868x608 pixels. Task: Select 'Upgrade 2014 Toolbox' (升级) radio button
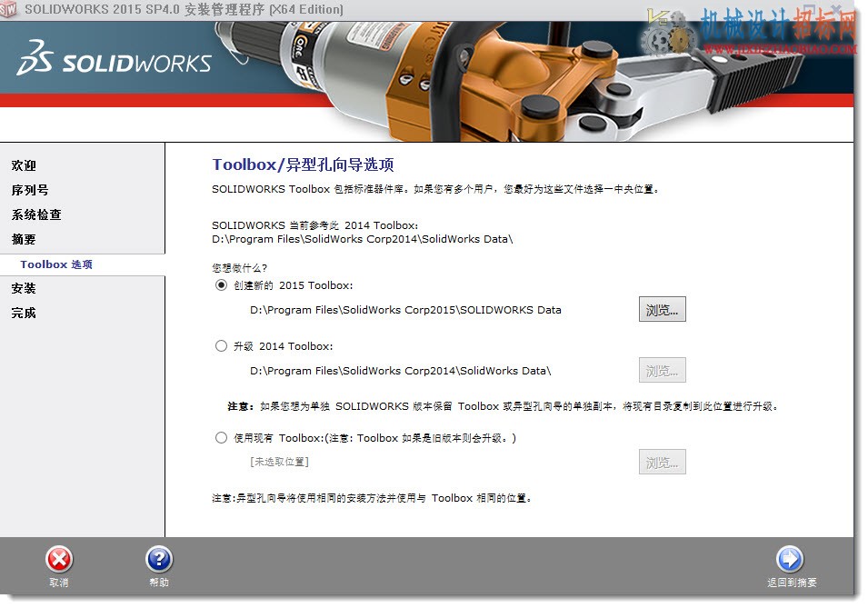221,346
